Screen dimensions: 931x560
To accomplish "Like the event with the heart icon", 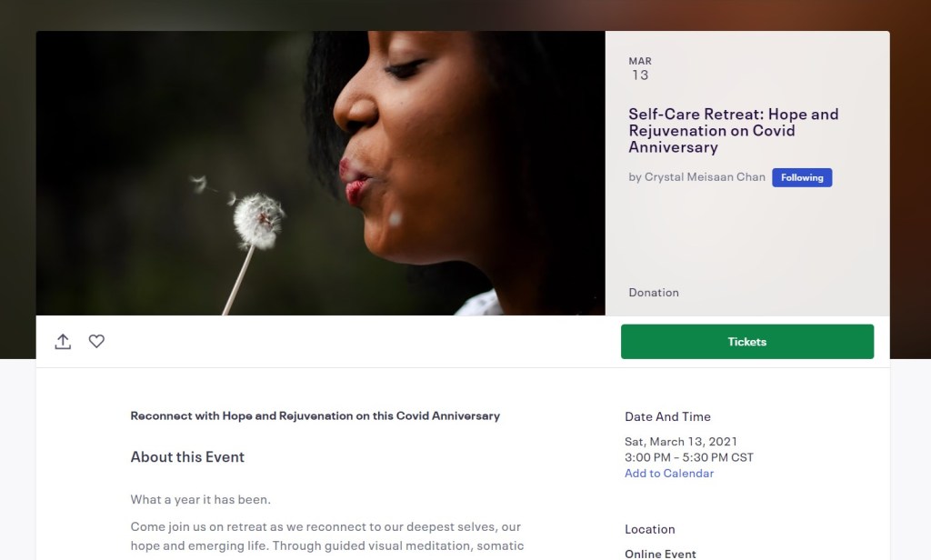I will (x=96, y=342).
